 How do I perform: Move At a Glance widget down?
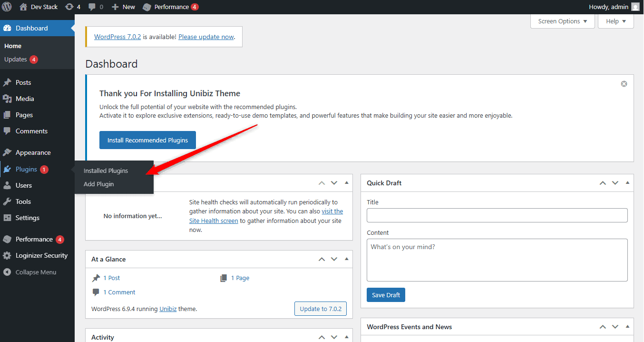pos(334,259)
